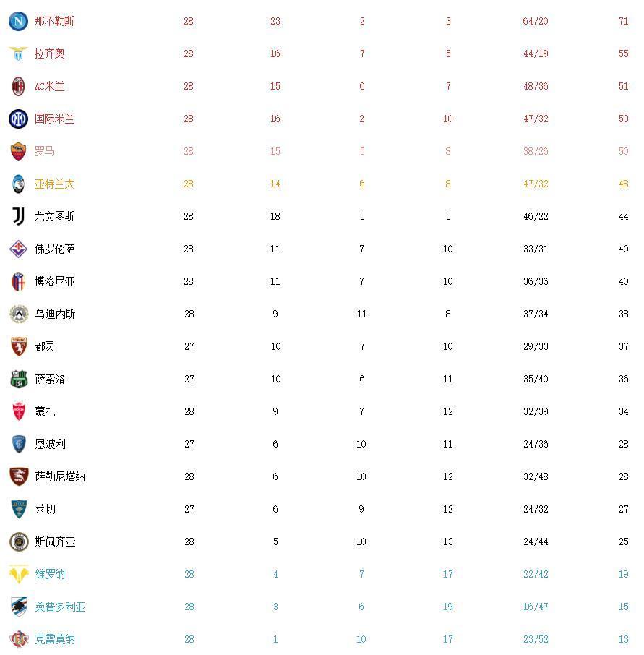
Task: Click the Juventus J logo icon
Action: pos(18,216)
